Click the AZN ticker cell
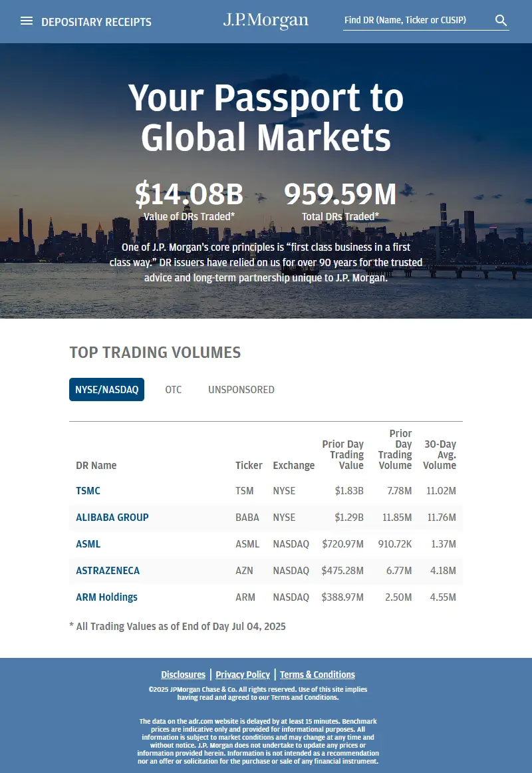Viewport: 532px width, 773px height. point(244,570)
